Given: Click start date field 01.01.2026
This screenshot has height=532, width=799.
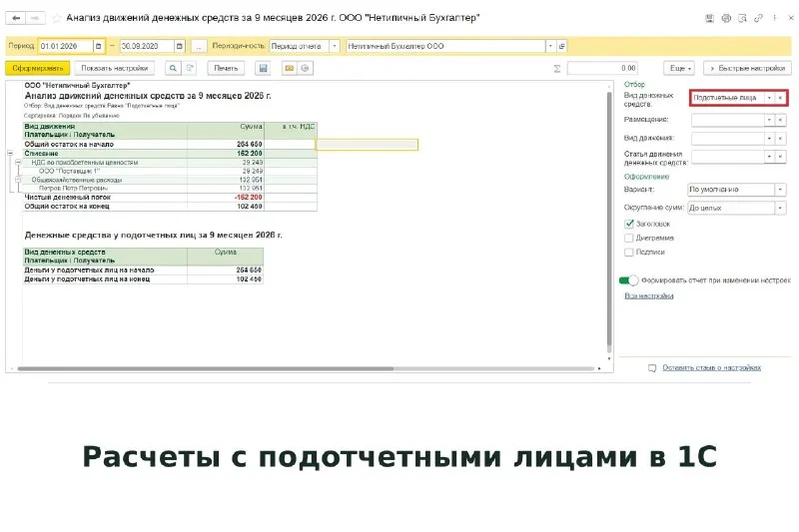Looking at the screenshot, I should (x=65, y=46).
